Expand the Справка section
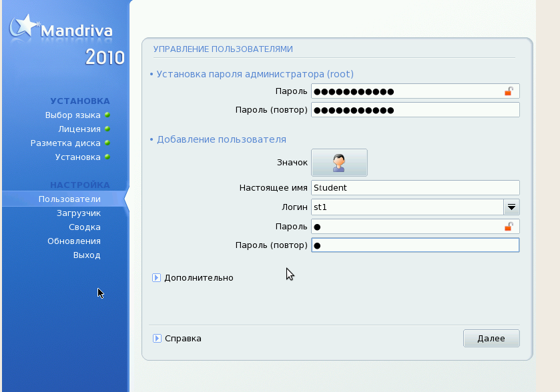560x392 pixels. click(157, 338)
